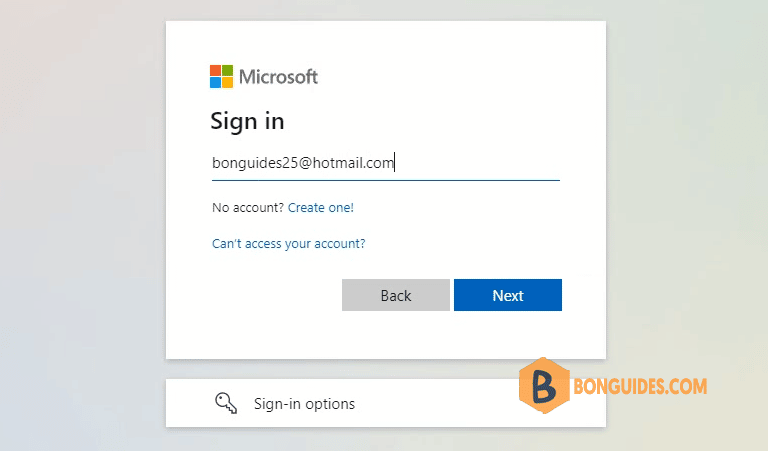
Task: Click the Microsoft four-square logo
Action: [x=221, y=76]
